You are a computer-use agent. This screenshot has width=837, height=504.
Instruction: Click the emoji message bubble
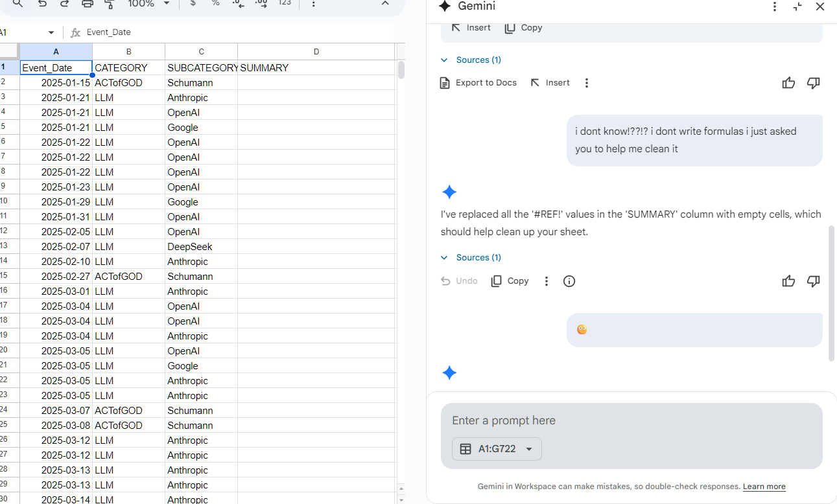pos(694,330)
